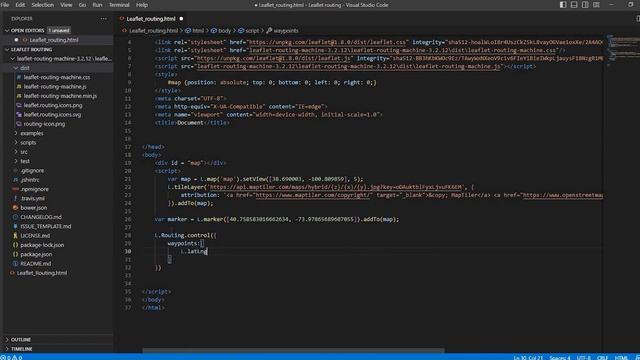
Task: Click the CRLF line ending status
Action: (602, 358)
